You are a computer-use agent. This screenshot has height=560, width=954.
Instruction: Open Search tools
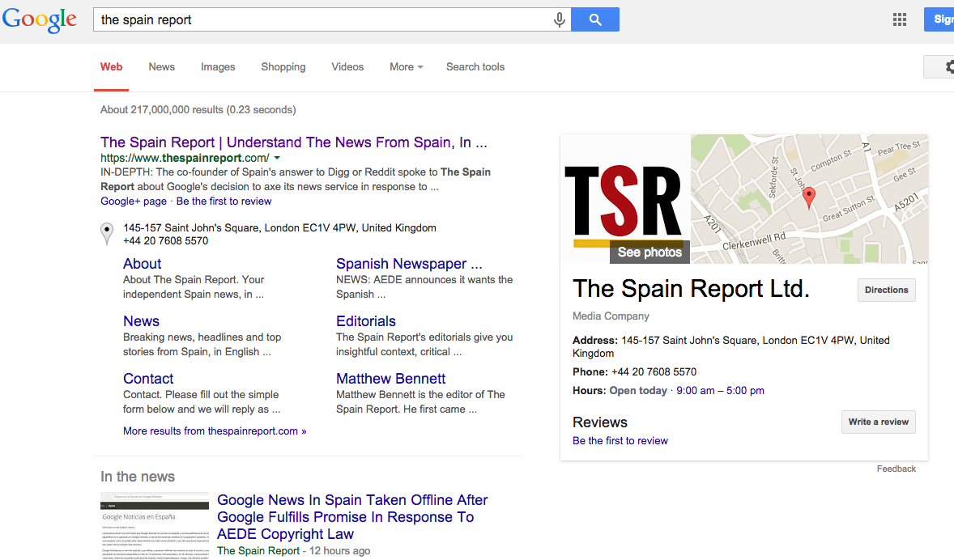tap(475, 67)
